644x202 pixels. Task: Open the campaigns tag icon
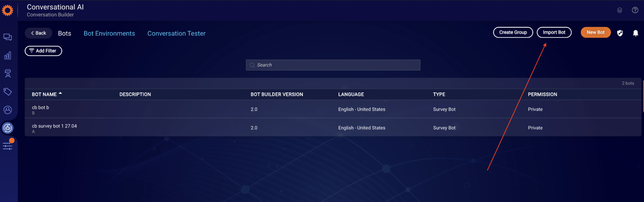8,92
